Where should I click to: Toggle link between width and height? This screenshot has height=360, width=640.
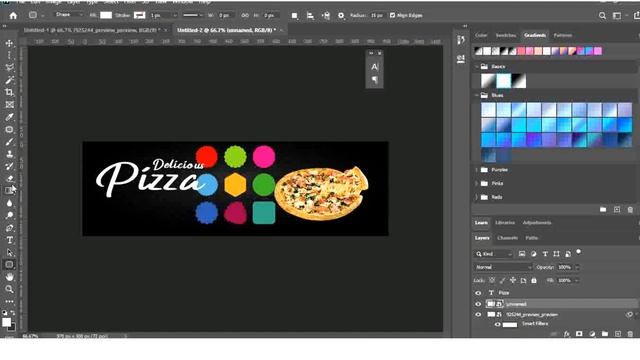point(245,16)
